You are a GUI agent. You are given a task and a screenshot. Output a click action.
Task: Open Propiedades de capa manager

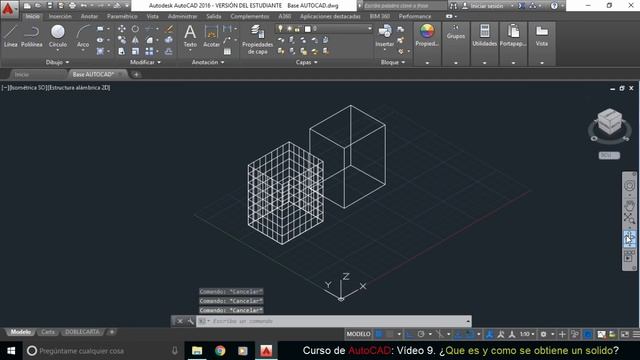[x=257, y=39]
